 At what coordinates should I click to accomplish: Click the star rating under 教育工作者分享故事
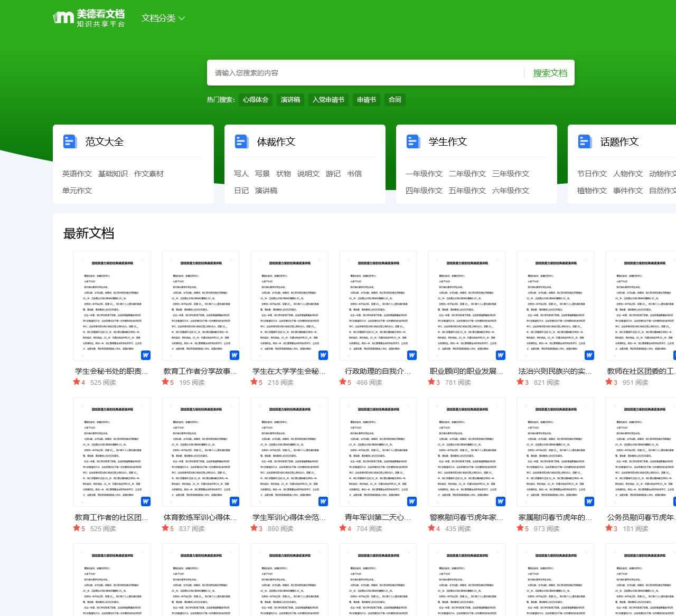(x=168, y=382)
